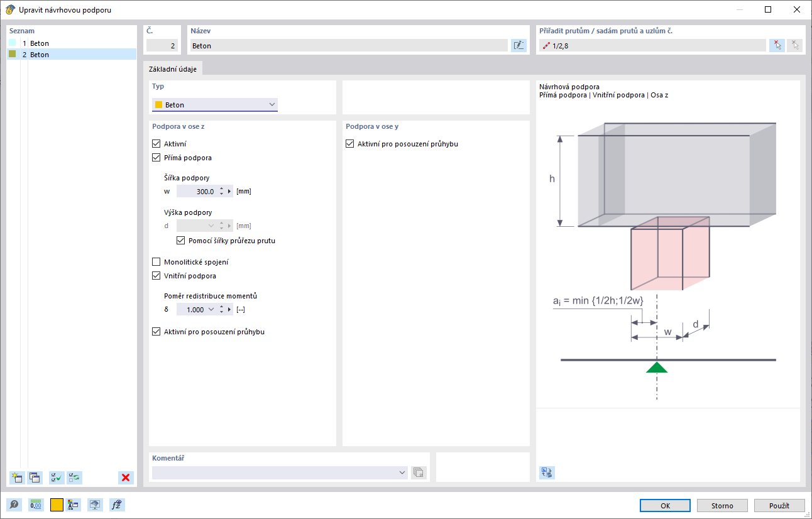Click the yellow color square in the bottom toolbar
Viewport: 812px width, 519px height.
coord(57,505)
